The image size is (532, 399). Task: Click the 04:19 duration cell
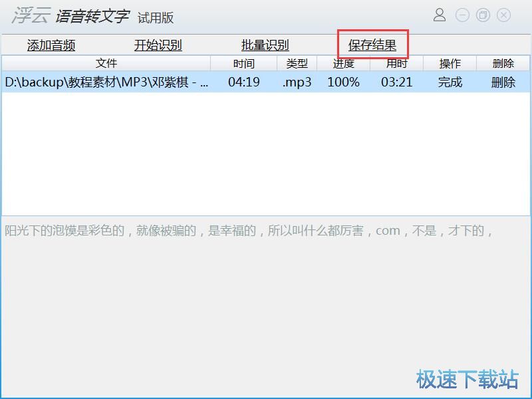point(244,82)
